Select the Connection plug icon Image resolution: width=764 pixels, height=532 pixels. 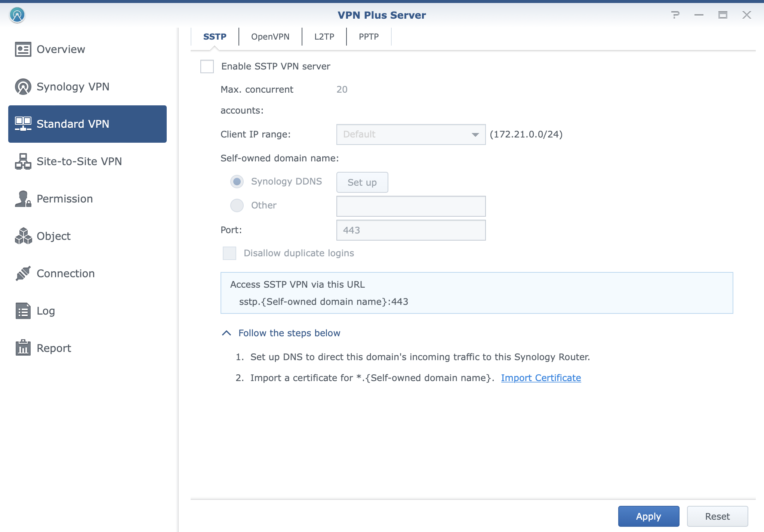pos(23,273)
